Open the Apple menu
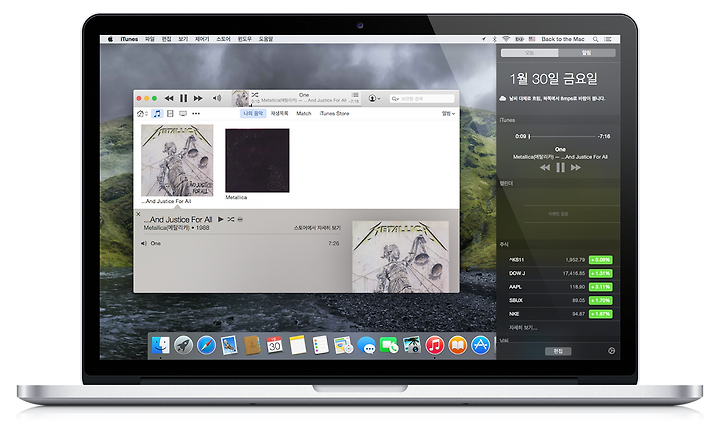The height and width of the screenshot is (421, 720). pyautogui.click(x=110, y=39)
